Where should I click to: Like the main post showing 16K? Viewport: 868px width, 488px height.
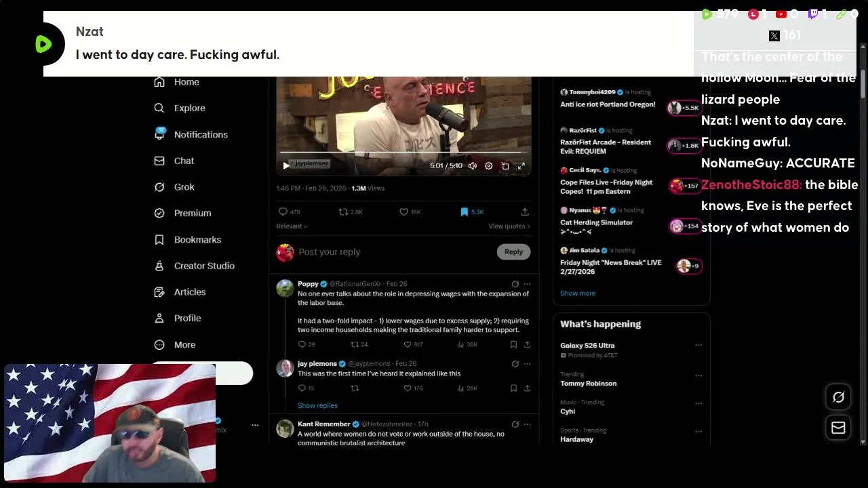click(410, 211)
